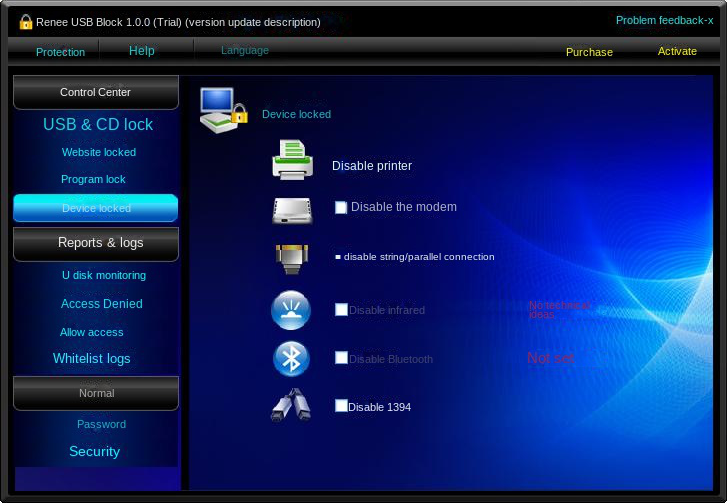Tick the Disable 1394 checkbox

coord(341,406)
